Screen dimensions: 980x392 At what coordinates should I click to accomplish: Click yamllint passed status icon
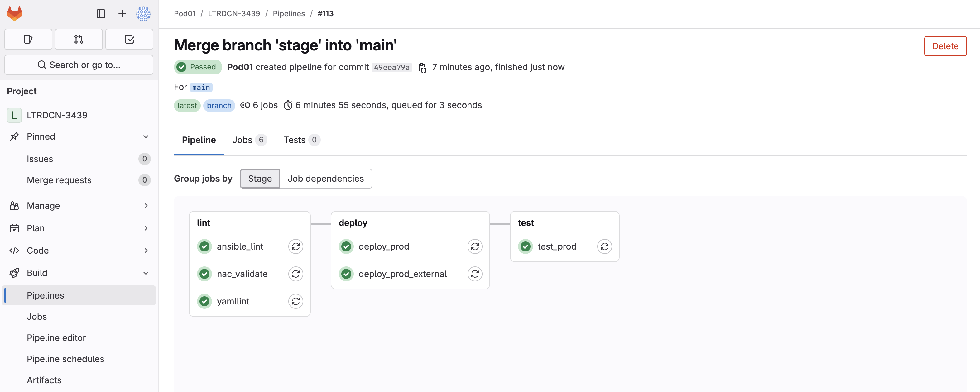(x=205, y=301)
